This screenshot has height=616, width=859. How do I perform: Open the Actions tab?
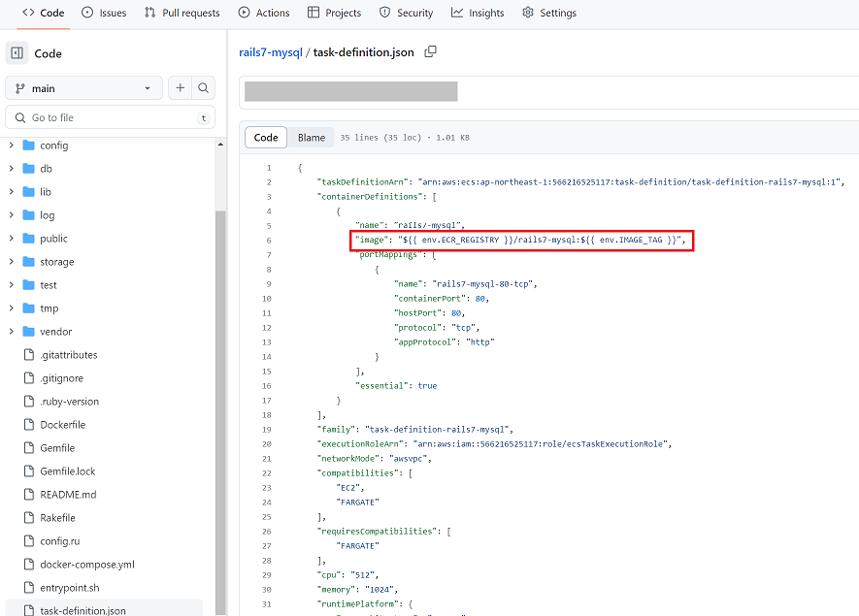click(x=263, y=13)
